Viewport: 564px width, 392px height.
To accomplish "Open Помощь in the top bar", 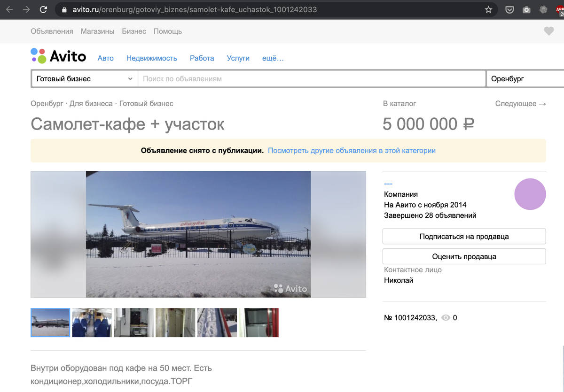I will [x=167, y=31].
